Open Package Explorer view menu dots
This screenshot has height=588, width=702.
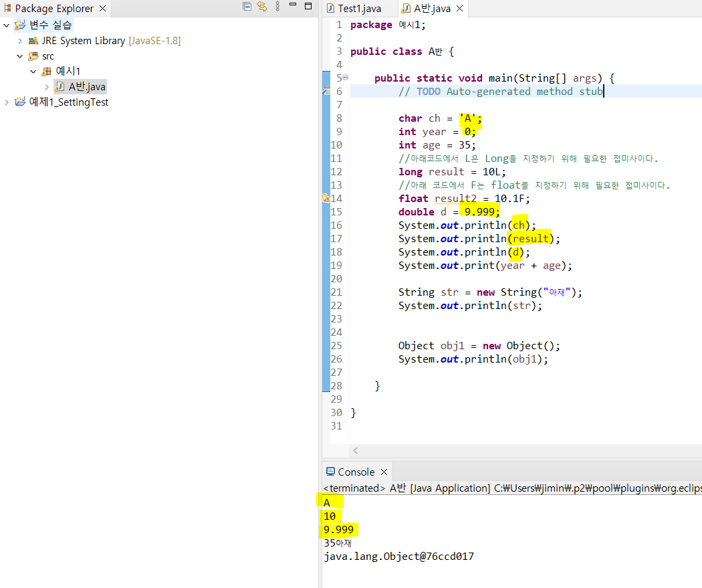pyautogui.click(x=277, y=6)
